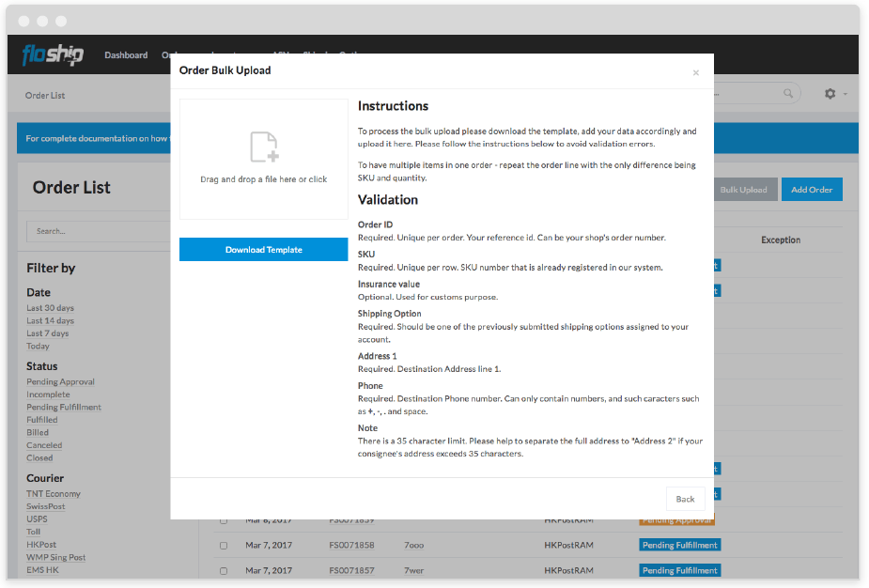The image size is (869, 588).
Task: Tick the checkbox for order FS0071857
Action: pyautogui.click(x=224, y=570)
